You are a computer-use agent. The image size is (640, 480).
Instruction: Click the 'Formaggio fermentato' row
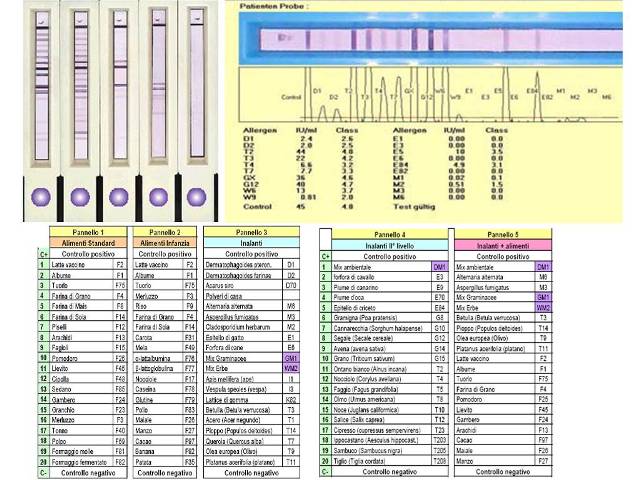click(x=88, y=462)
